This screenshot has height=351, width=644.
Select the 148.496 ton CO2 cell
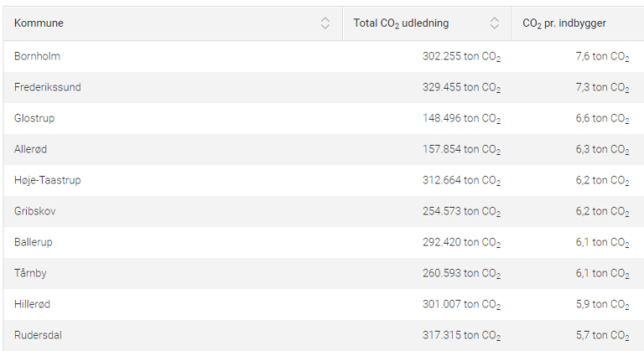(461, 118)
